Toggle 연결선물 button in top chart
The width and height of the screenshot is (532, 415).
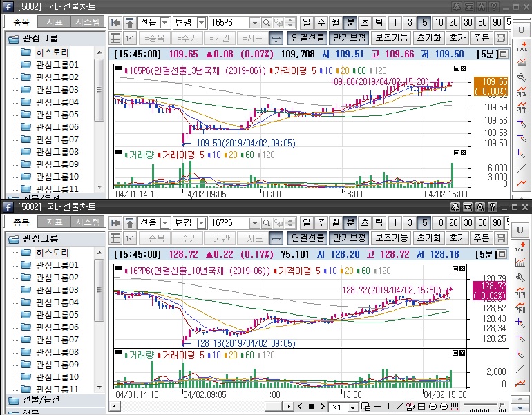coord(307,37)
